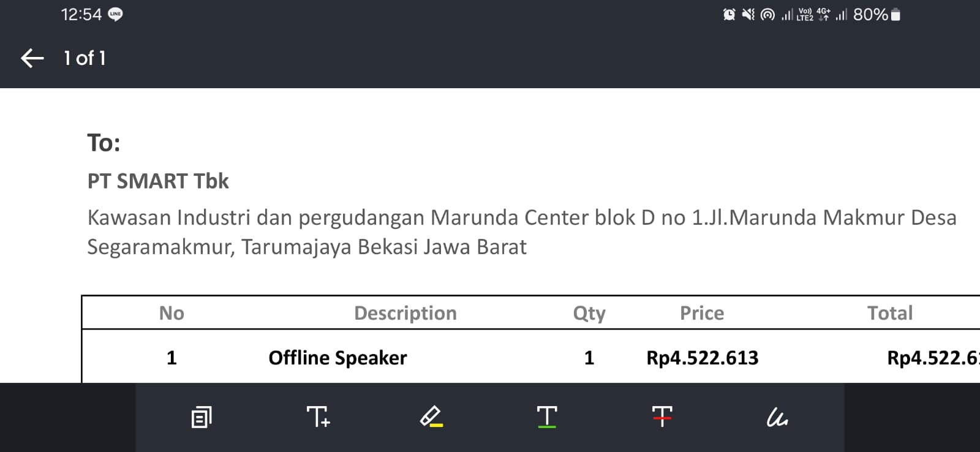Tap the battery 80% indicator
Image resolution: width=980 pixels, height=452 pixels.
coord(876,14)
